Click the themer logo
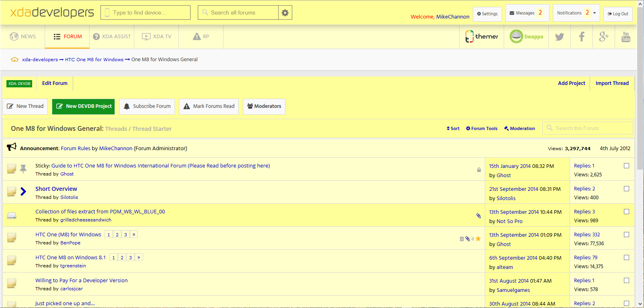Screen dimensions: 644x308 point(482,37)
